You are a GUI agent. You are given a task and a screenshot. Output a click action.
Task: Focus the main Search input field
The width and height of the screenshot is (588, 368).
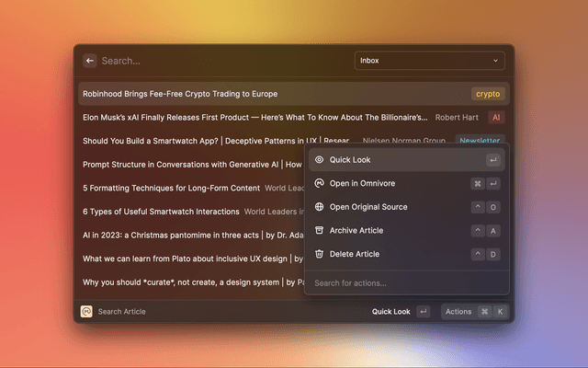coord(220,61)
